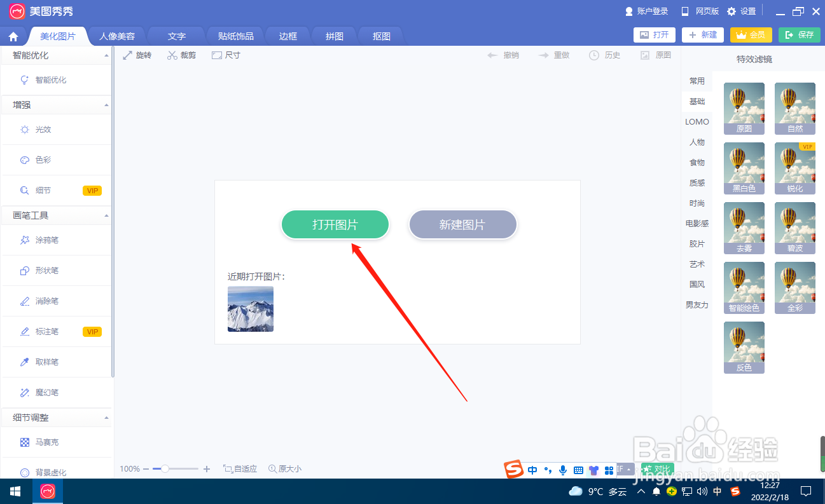This screenshot has height=504, width=825.
Task: Click the 保存 save button
Action: pos(799,35)
